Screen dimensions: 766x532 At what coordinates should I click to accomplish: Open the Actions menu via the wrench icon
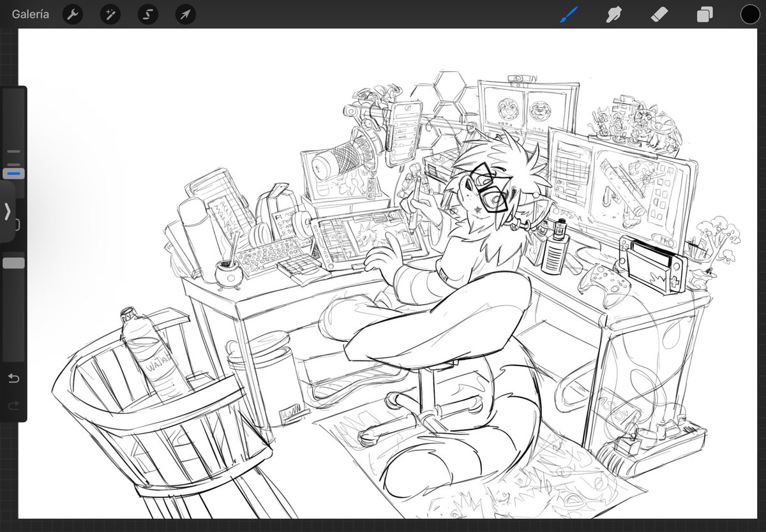point(72,14)
